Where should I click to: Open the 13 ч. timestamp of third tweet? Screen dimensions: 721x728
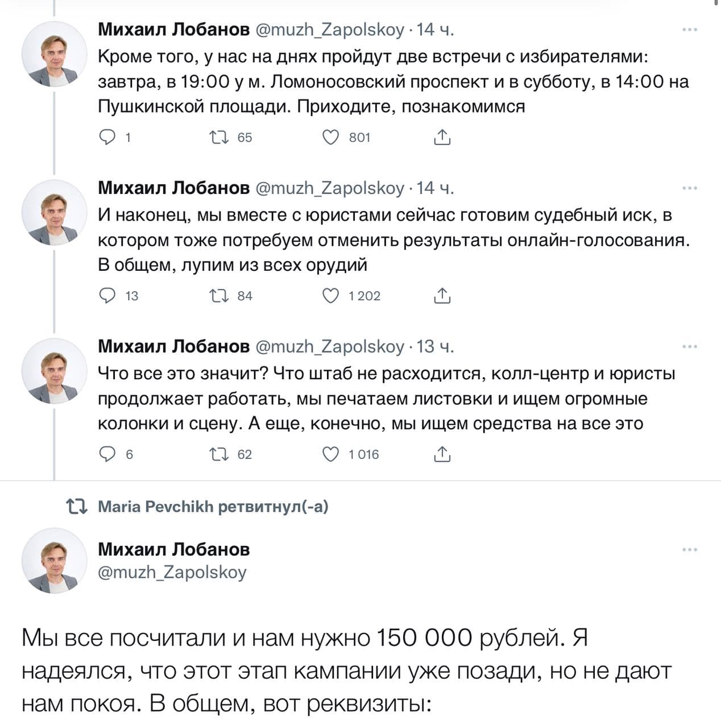coord(435,346)
